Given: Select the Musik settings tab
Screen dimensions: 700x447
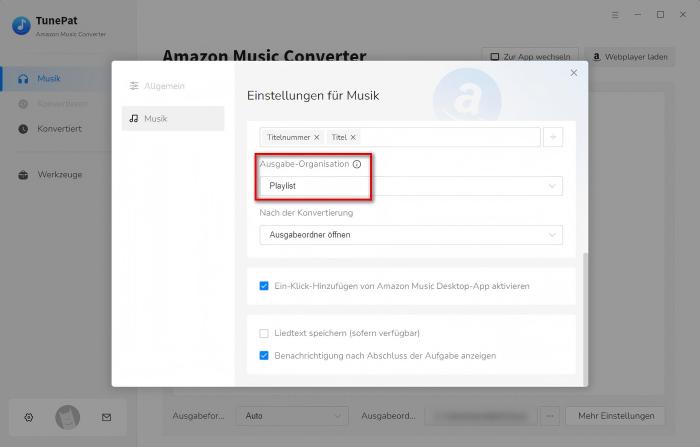Looking at the screenshot, I should pos(173,118).
